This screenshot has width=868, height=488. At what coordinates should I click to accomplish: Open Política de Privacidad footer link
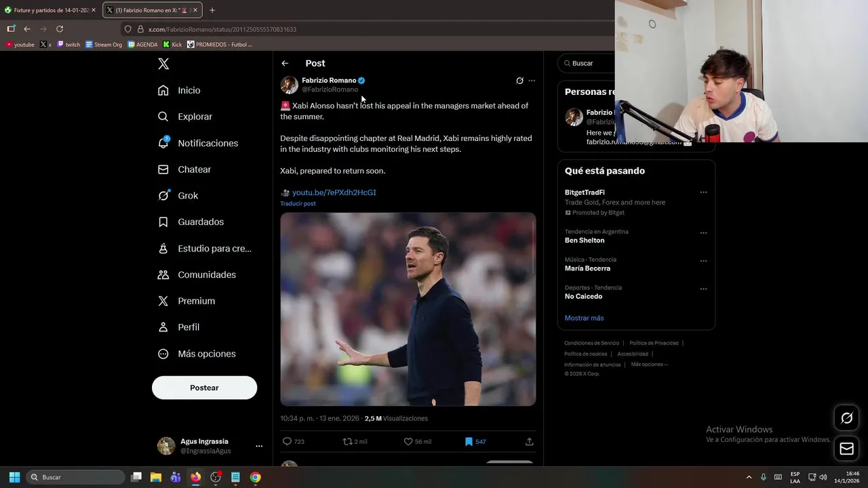tap(654, 343)
